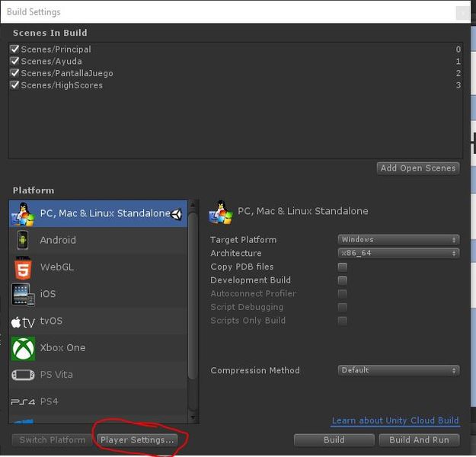Select the Xbox One platform row

point(98,348)
